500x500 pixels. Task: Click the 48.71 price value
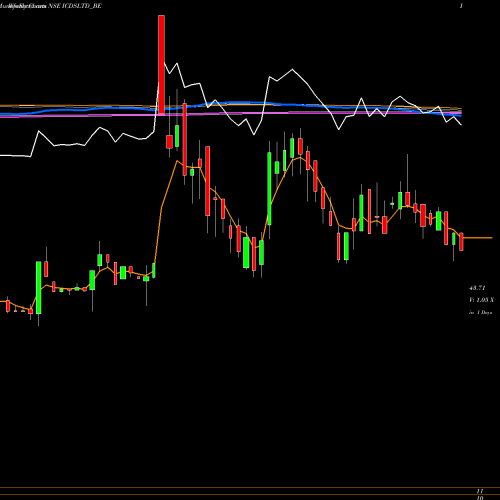[477, 288]
